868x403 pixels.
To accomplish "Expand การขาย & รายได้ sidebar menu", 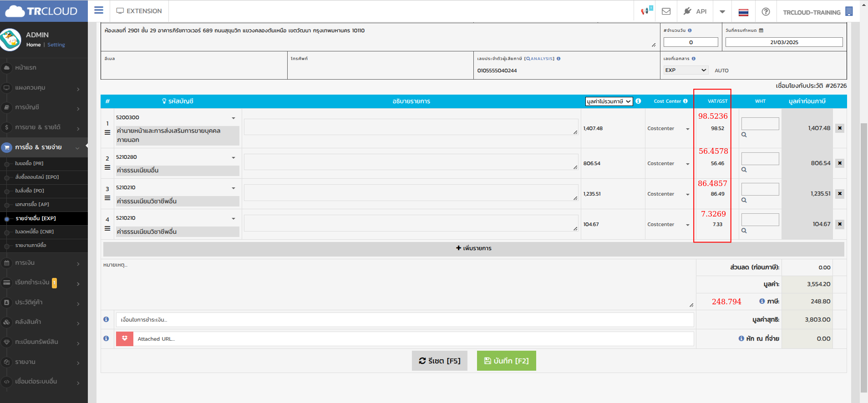I will (x=44, y=127).
